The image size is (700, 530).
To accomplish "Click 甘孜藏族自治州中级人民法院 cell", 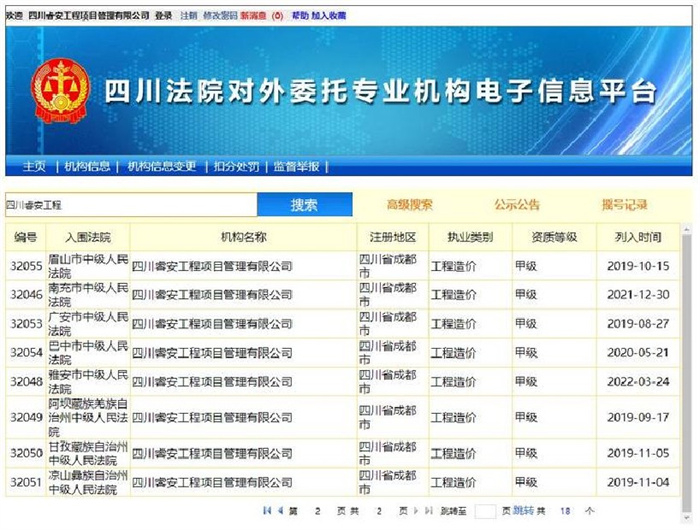I will [x=88, y=453].
